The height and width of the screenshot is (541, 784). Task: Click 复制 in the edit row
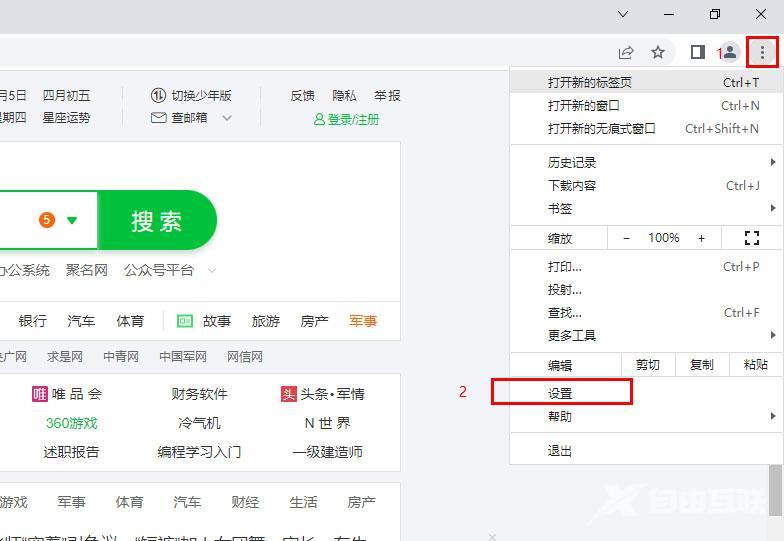pos(702,365)
